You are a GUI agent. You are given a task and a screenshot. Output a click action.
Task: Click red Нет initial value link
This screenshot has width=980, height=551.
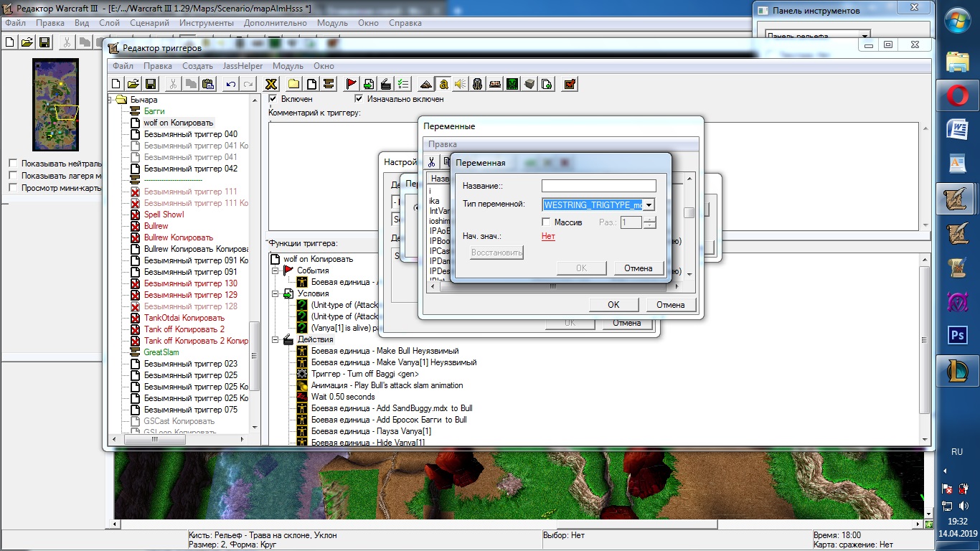click(x=548, y=236)
